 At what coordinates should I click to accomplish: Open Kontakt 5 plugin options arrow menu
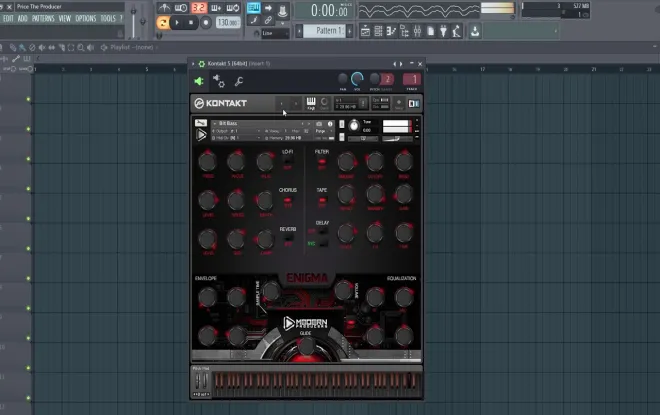[x=193, y=64]
